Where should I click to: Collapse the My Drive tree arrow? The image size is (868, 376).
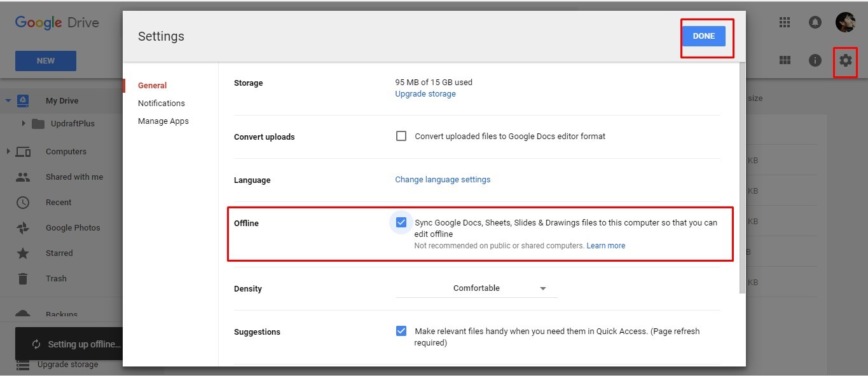coord(8,100)
